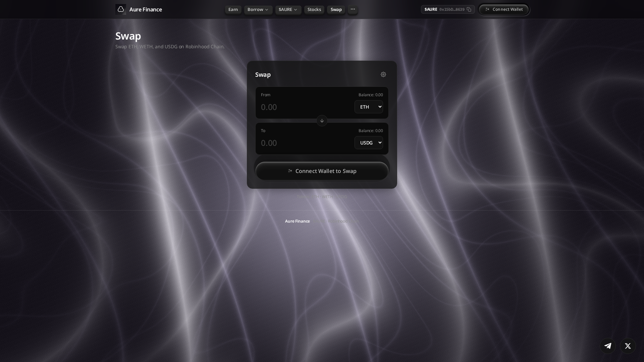Open the Stocks page
This screenshot has width=644, height=362.
click(x=314, y=9)
